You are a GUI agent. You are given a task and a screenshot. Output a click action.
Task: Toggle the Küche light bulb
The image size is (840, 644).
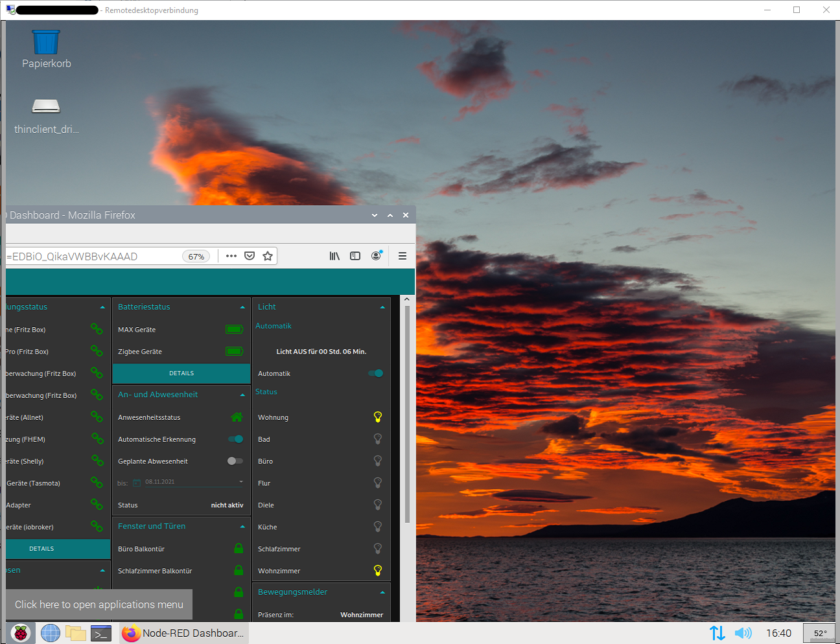pyautogui.click(x=378, y=527)
